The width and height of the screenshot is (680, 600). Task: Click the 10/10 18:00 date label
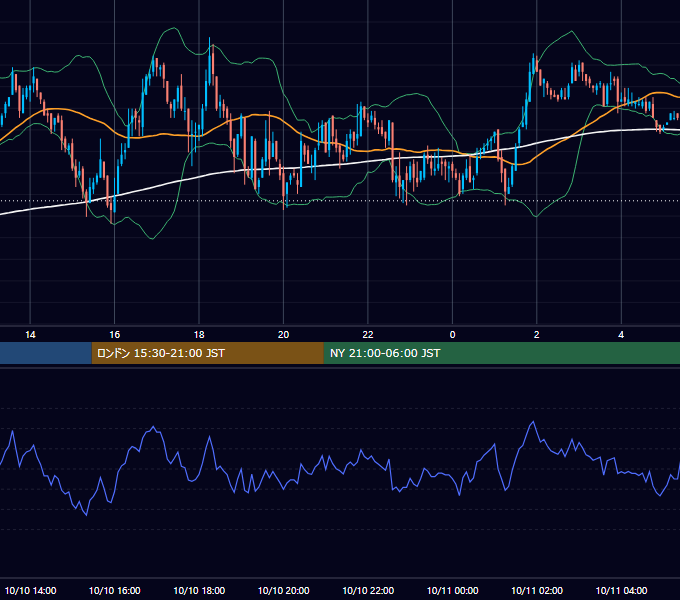tap(199, 590)
